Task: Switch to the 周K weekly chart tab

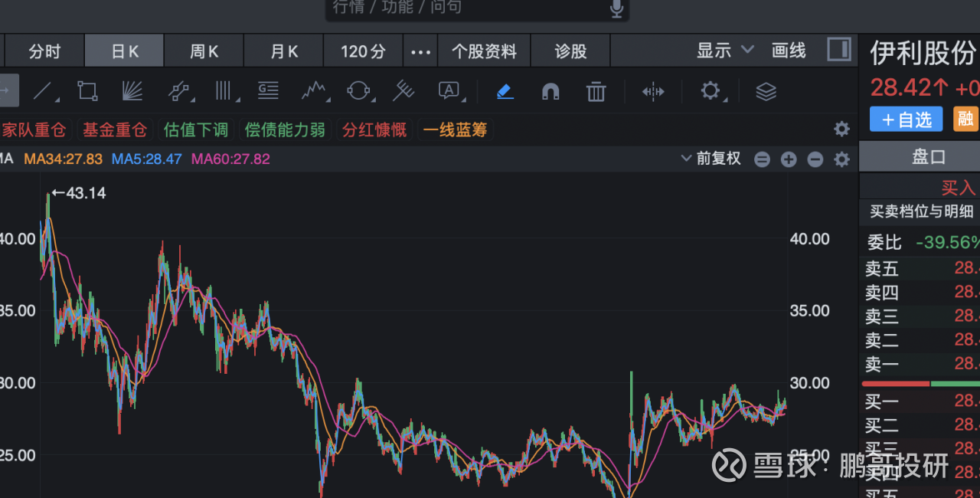Action: (204, 52)
